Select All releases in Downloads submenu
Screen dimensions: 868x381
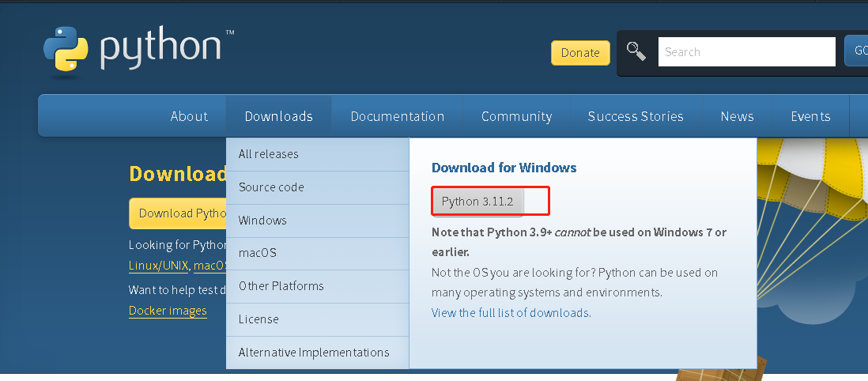coord(269,154)
